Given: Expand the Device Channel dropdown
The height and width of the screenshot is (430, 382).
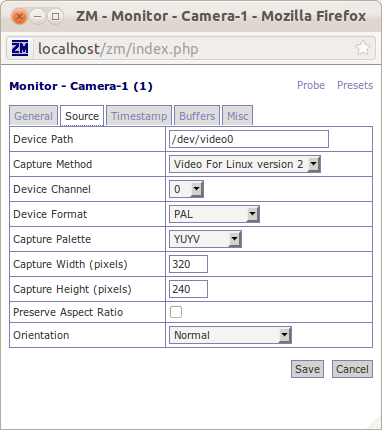Looking at the screenshot, I should click(x=186, y=189).
